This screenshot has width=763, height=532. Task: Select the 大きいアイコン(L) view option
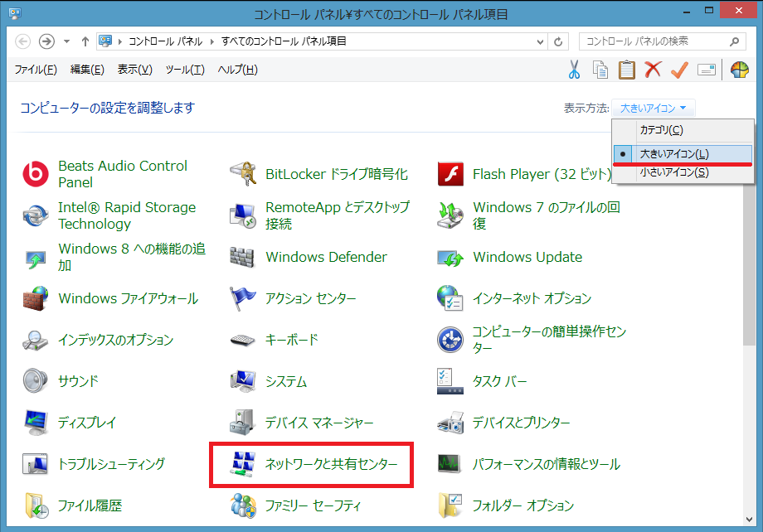[673, 154]
